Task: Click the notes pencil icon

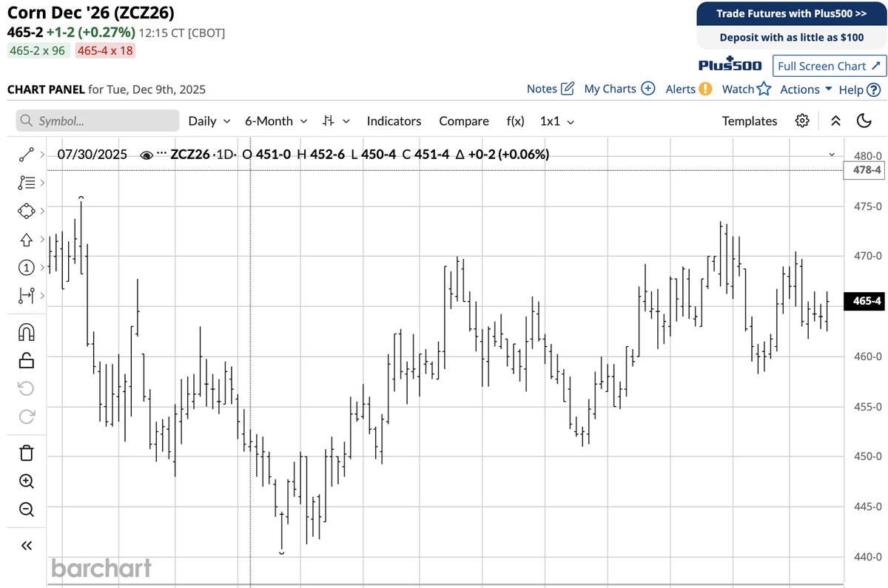Action: [x=568, y=89]
